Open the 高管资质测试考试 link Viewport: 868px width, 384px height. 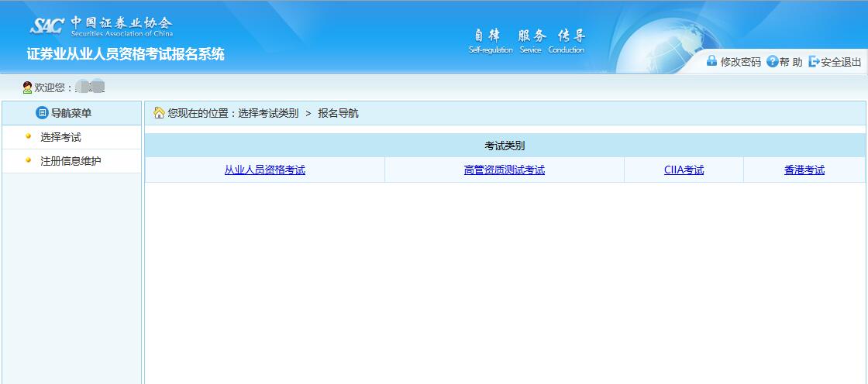(x=504, y=170)
